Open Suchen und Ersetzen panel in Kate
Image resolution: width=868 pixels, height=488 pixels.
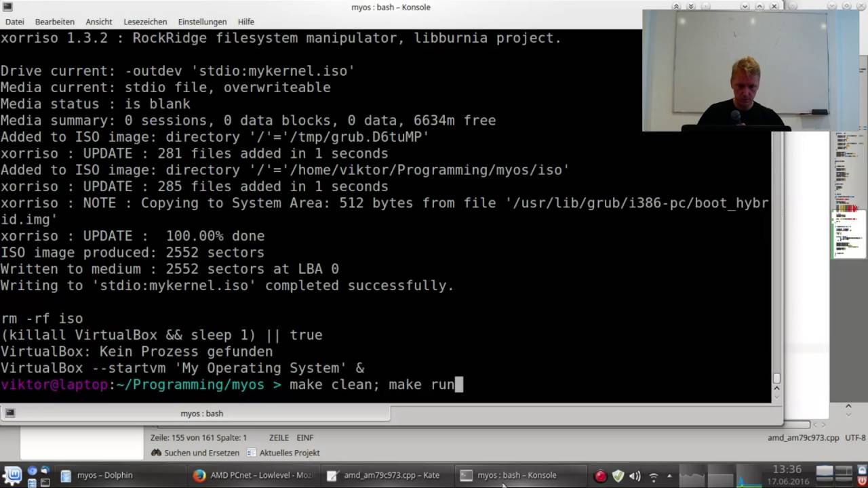(x=195, y=453)
